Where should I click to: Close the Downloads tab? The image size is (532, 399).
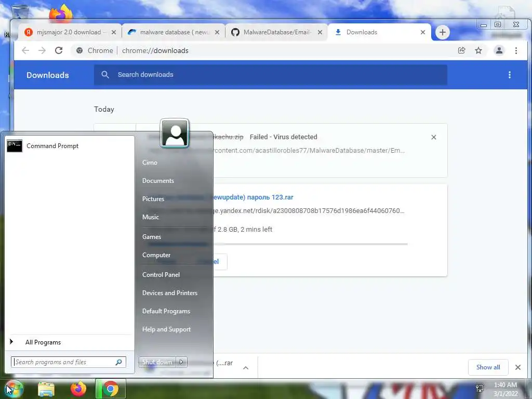[423, 32]
